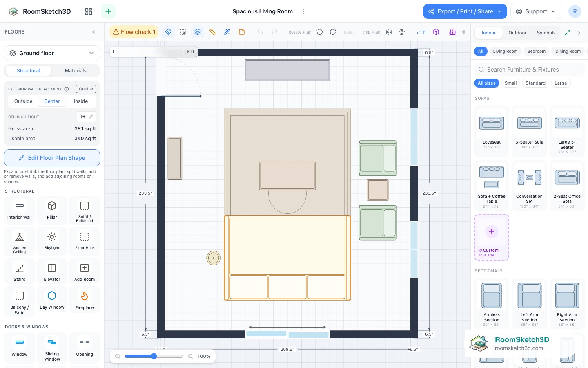Flip plan vertically
Viewport: 588px width, 368px height.
(402, 32)
